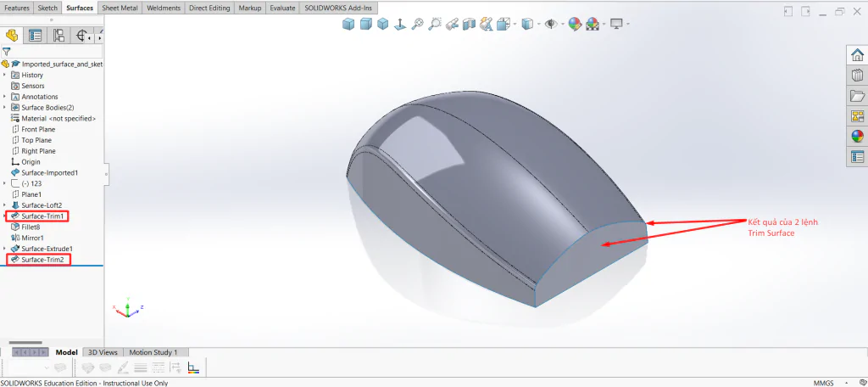
Task: Open the Design Library task pane icon
Action: coord(857,76)
